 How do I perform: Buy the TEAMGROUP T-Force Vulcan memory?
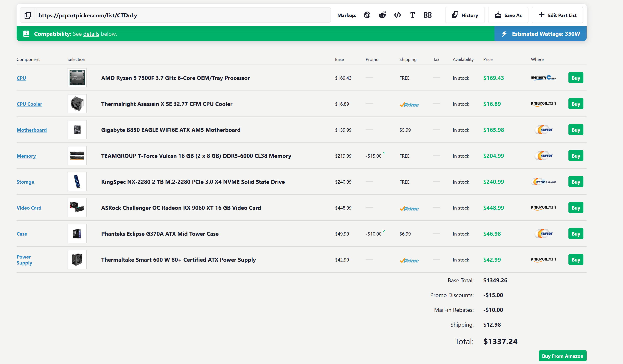(x=576, y=156)
